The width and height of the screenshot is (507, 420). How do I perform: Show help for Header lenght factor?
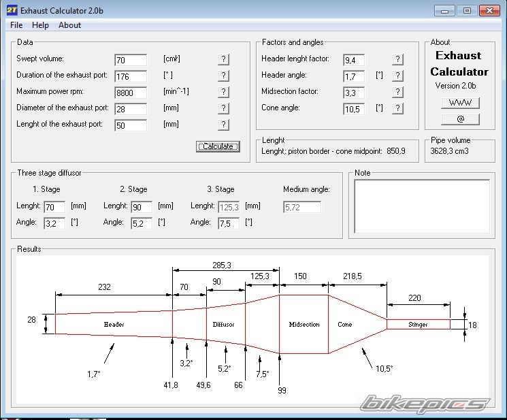tap(397, 59)
